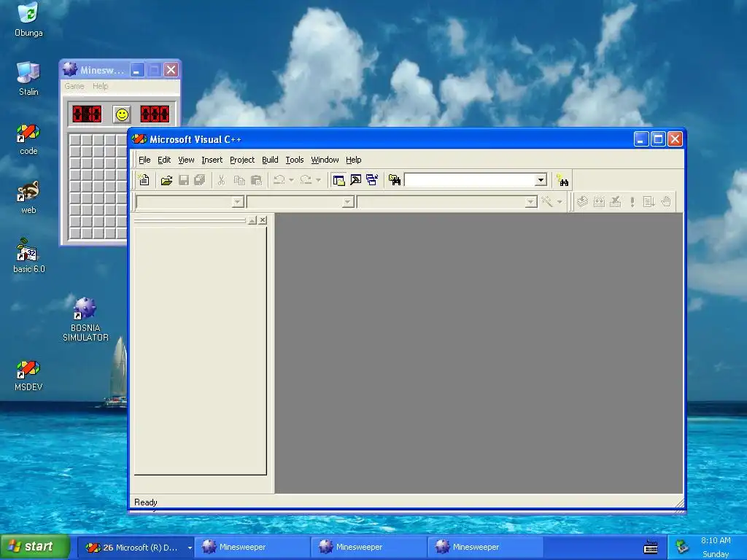Open the WizardBar filter combo dropdown
This screenshot has width=747, height=560.
(x=348, y=203)
